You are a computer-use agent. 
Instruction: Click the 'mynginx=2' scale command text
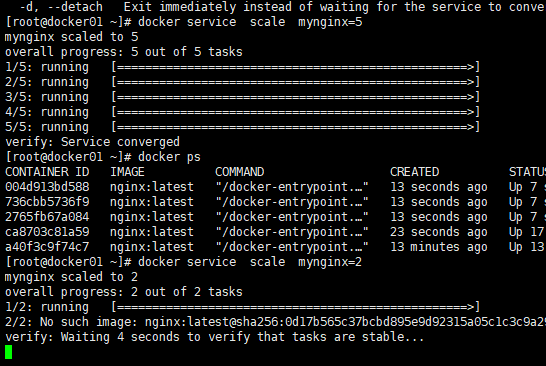[x=330, y=262]
